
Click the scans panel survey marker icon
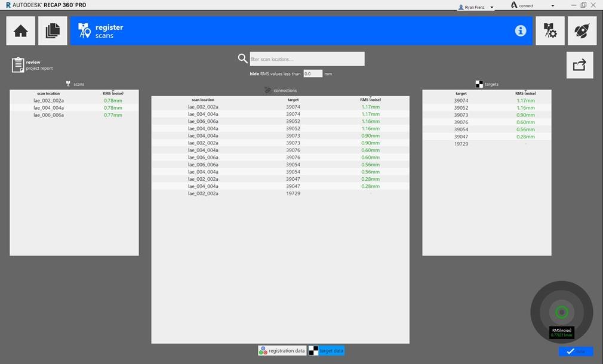click(x=67, y=83)
